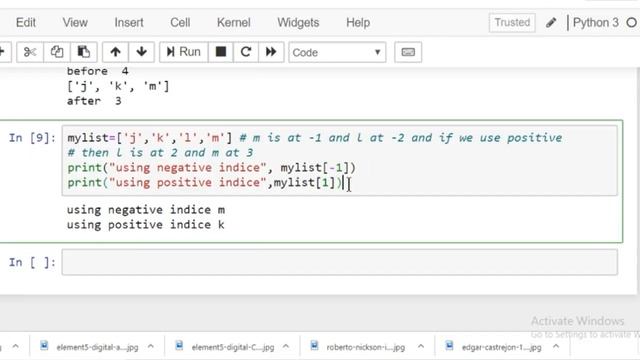640x360 pixels.
Task: Open the Insert menu
Action: click(129, 22)
